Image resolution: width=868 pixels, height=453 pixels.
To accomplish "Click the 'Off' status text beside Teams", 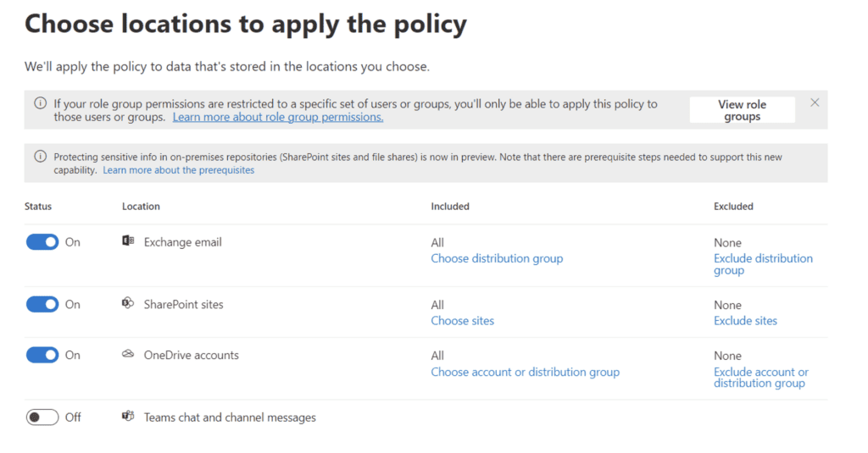I will coord(73,417).
